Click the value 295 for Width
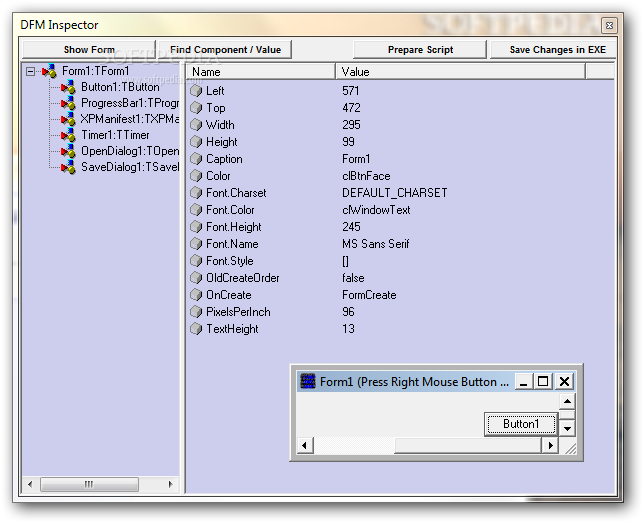This screenshot has width=644, height=523. point(352,125)
